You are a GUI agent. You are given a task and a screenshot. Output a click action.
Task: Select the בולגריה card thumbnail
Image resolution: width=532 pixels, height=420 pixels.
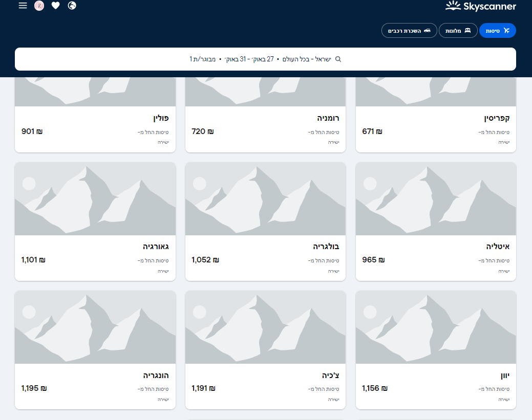265,198
